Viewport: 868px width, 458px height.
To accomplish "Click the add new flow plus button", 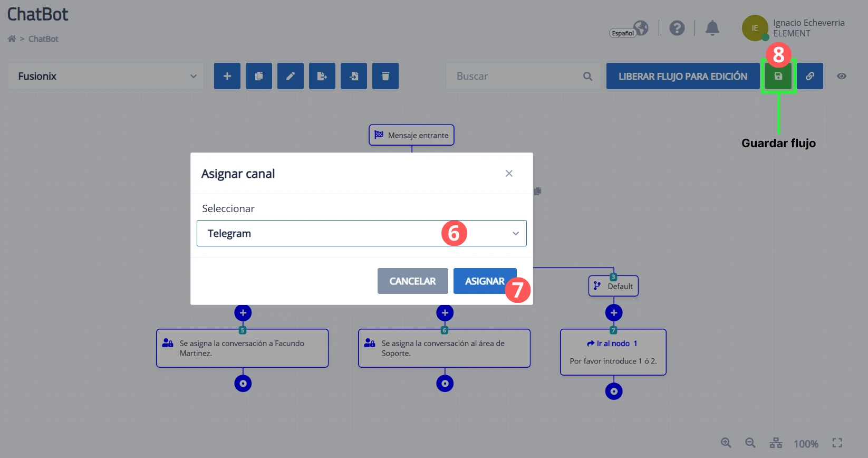I will pyautogui.click(x=227, y=76).
